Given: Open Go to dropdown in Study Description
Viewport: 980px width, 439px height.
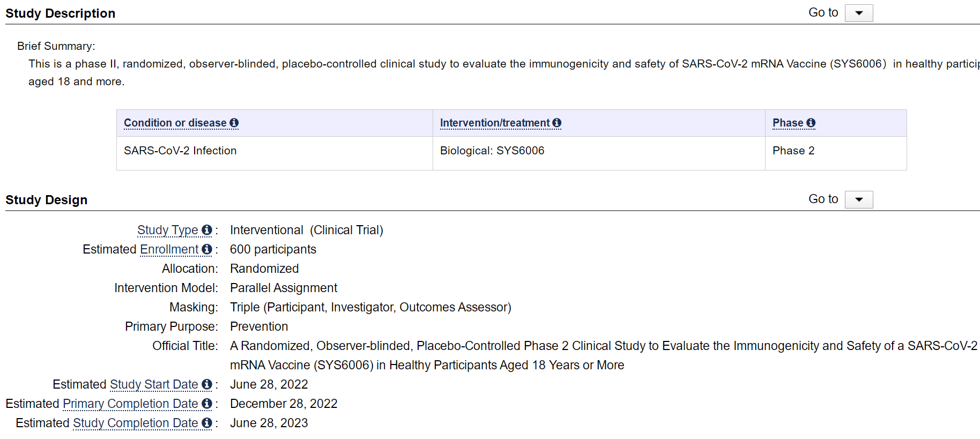Looking at the screenshot, I should (859, 13).
